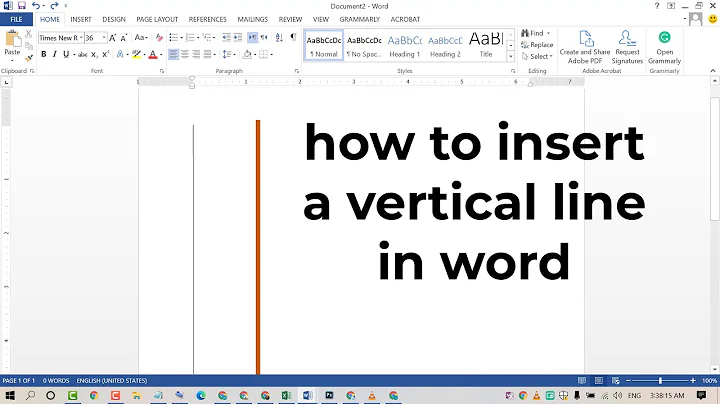Screen dimensions: 720x404
Task: Click the Redo arrow in Quick Access toolbar
Action: tap(54, 6)
